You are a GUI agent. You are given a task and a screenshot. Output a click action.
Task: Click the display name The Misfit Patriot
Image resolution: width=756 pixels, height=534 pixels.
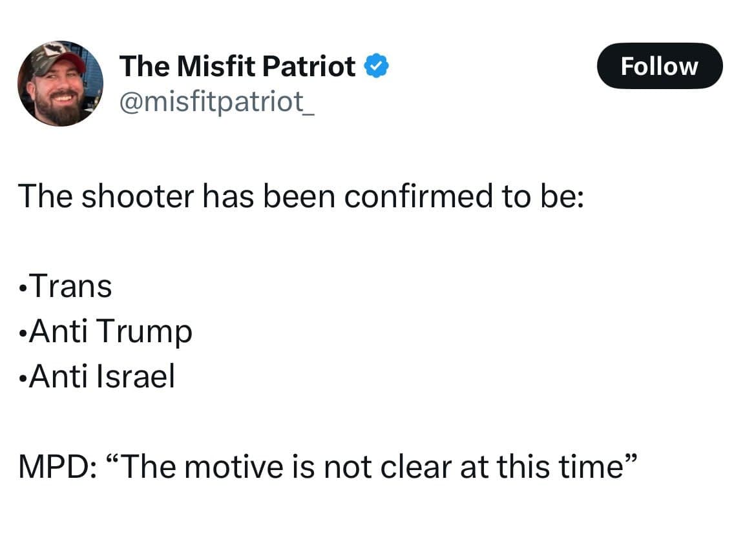236,65
